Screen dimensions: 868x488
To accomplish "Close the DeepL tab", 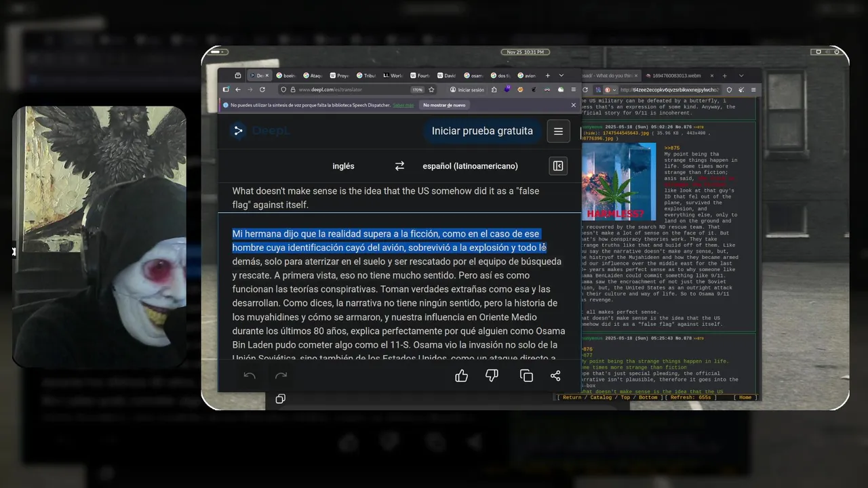I will point(267,76).
